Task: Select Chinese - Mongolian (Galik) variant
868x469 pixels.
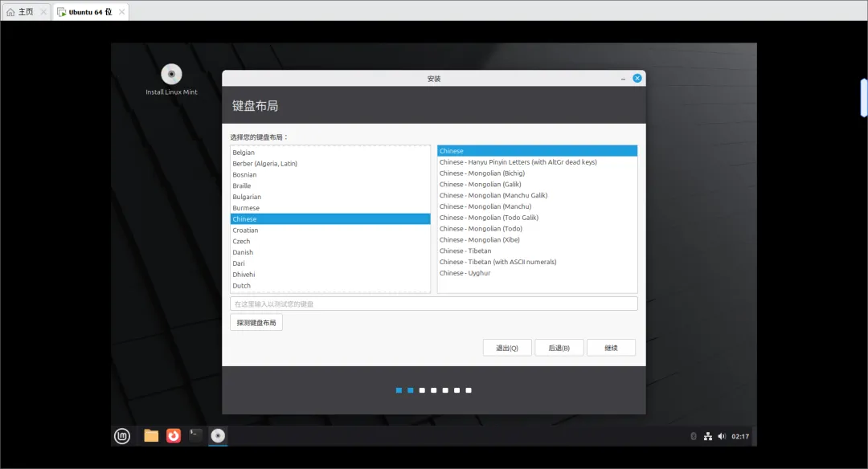Action: pyautogui.click(x=537, y=184)
